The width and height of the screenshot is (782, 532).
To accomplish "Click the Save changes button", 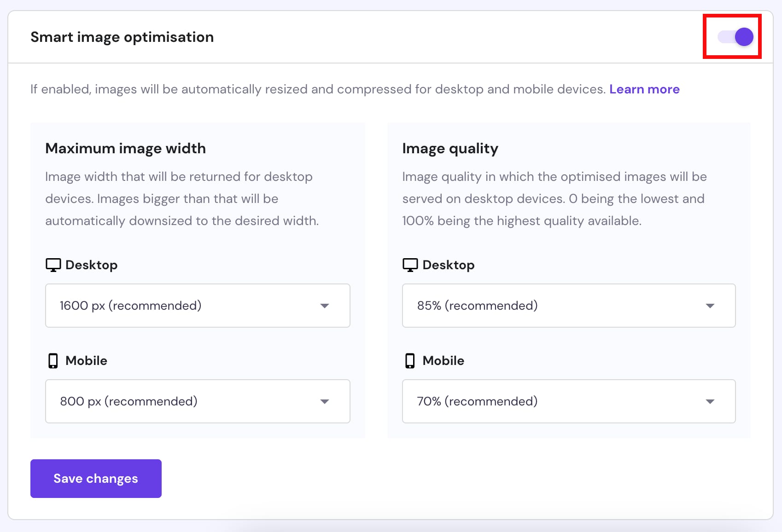I will tap(96, 479).
